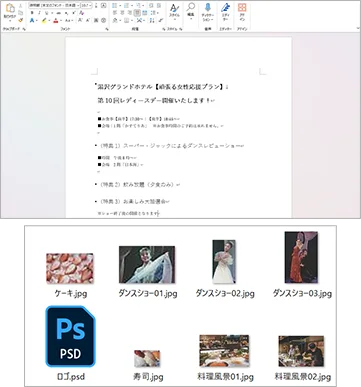Open the Styles gallery button
Viewport: 361px width, 387px height.
coord(174,11)
